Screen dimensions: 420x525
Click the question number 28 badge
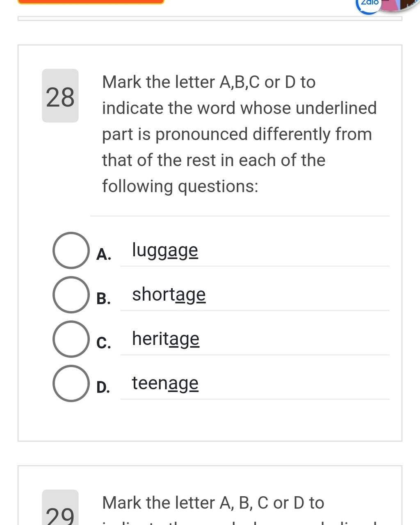(60, 96)
